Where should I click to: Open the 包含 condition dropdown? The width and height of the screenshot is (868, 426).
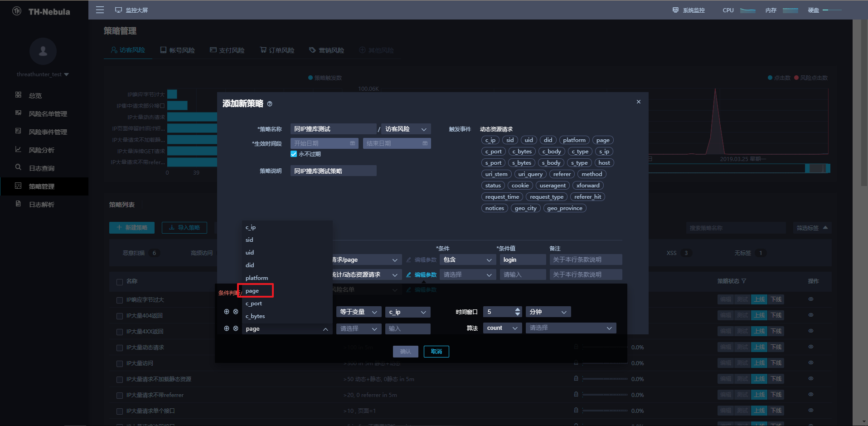pos(467,260)
